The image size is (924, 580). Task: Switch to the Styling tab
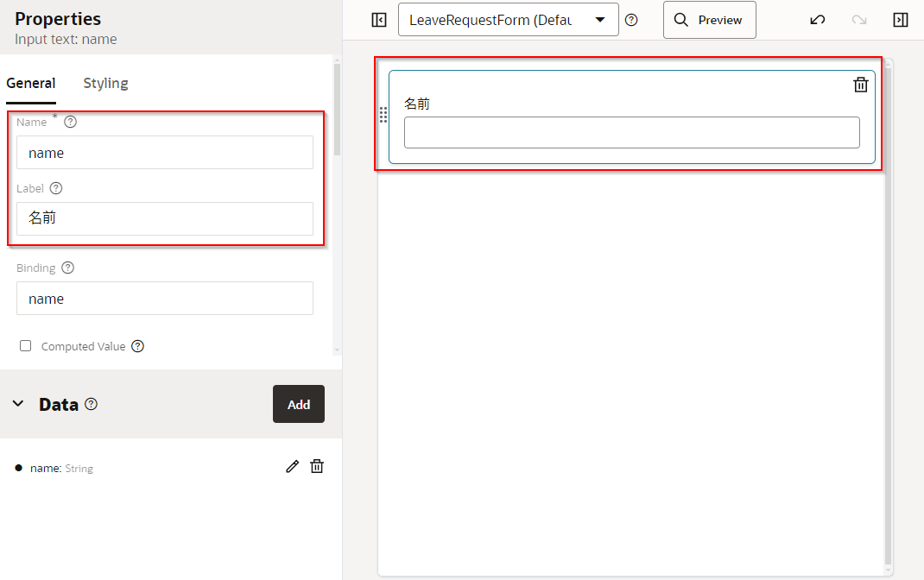105,83
